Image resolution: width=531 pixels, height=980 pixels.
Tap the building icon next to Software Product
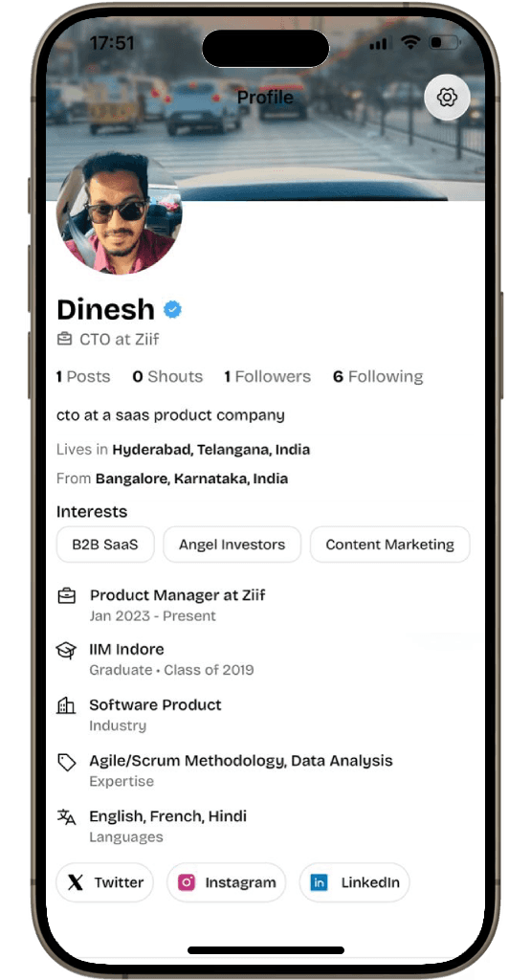[x=66, y=706]
